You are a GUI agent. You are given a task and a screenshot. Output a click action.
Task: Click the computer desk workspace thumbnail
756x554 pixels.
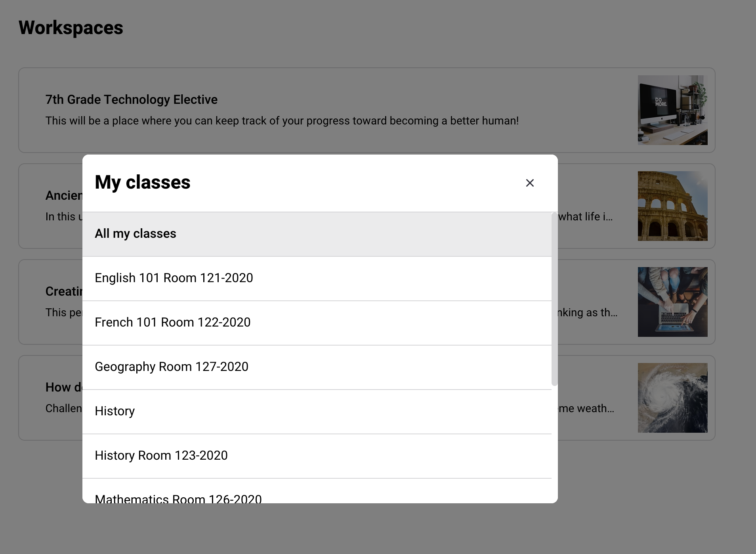coord(672,110)
